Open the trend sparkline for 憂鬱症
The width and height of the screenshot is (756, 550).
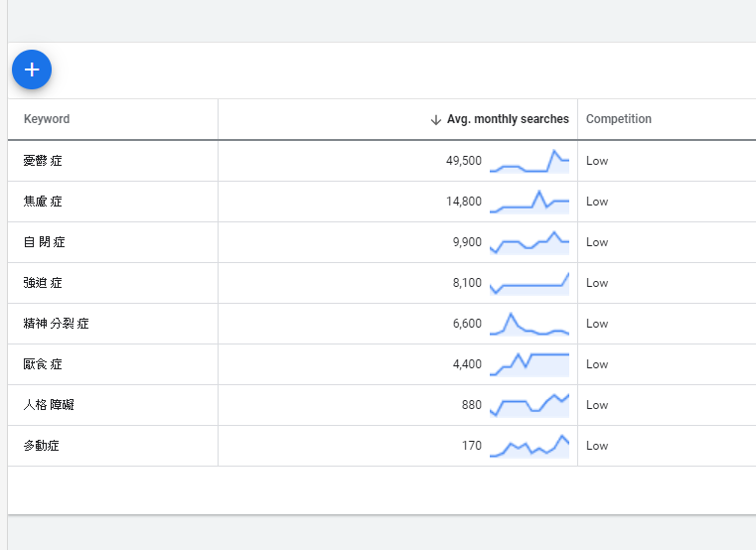pos(529,161)
